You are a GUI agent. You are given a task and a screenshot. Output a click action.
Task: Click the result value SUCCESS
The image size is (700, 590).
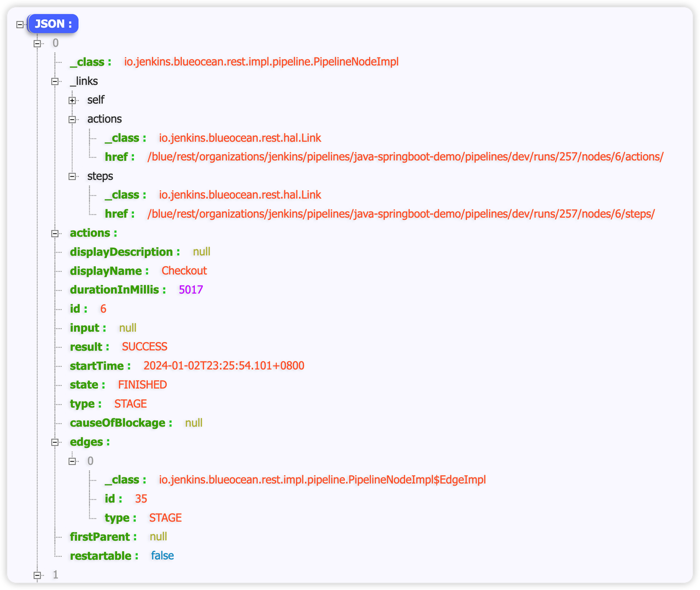pos(144,347)
